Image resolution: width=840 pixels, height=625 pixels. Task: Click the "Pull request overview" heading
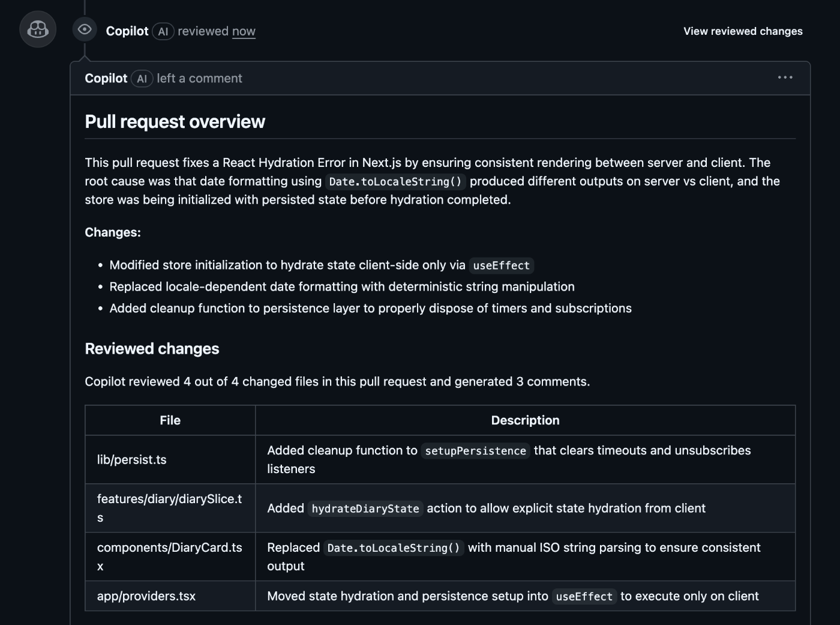click(x=175, y=122)
